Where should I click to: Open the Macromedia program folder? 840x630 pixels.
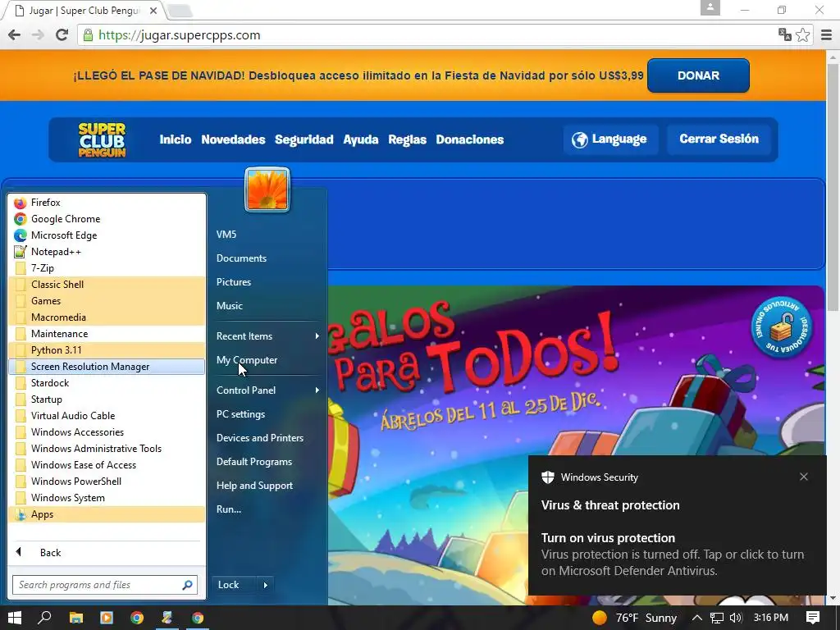click(x=107, y=317)
